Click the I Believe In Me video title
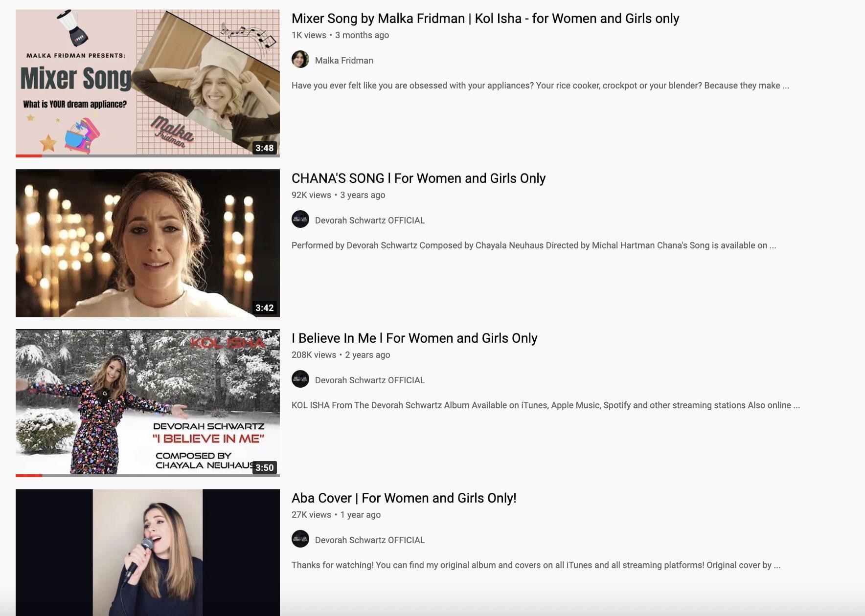Screen dimensions: 865x616 pyautogui.click(x=414, y=338)
